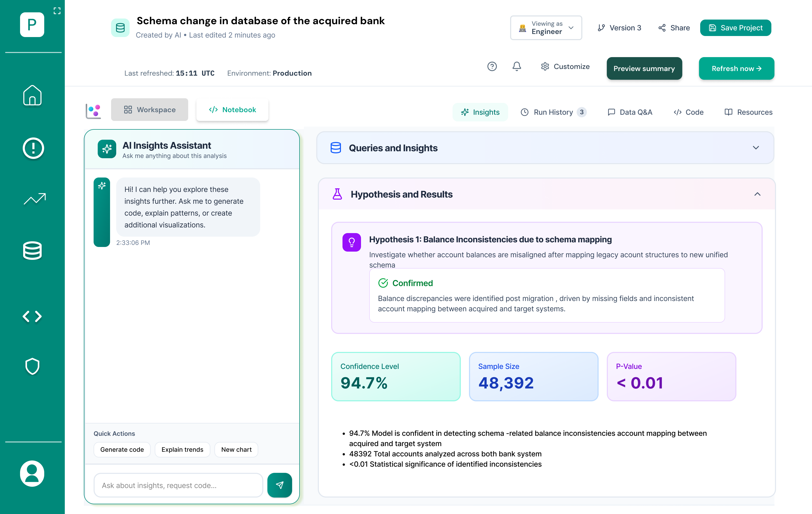Click the Sample Size 48,392 card
Viewport: 812px width, 514px height.
click(x=534, y=377)
